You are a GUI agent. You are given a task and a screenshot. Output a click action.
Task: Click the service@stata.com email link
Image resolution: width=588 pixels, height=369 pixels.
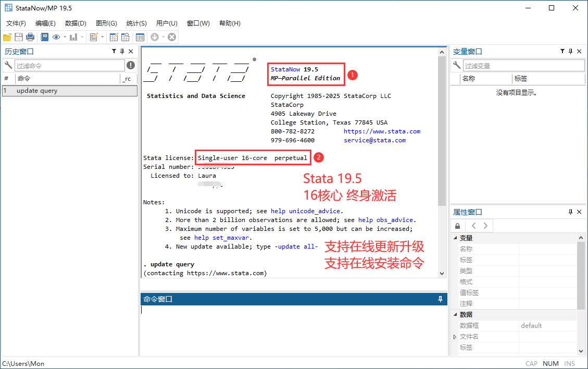[374, 140]
